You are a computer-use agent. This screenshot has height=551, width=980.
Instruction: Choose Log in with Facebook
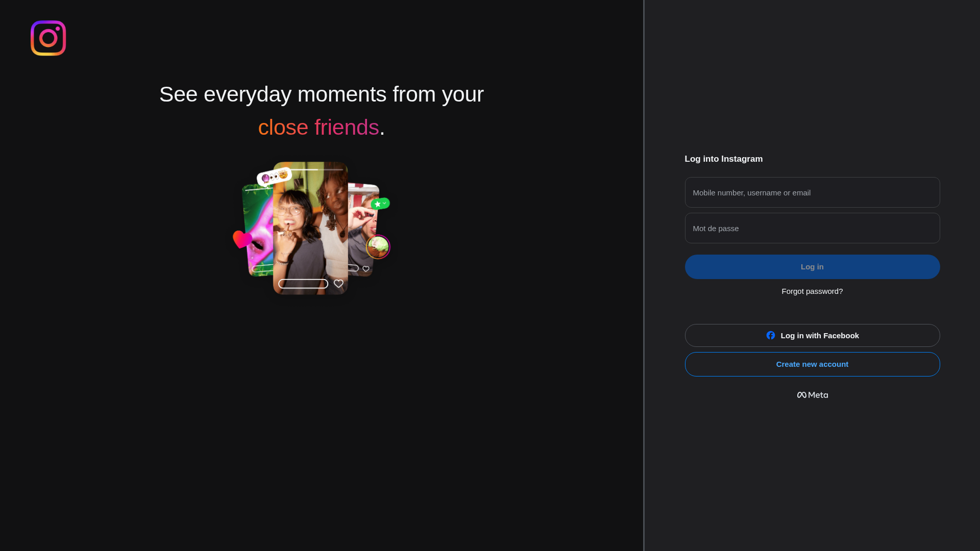coord(812,336)
